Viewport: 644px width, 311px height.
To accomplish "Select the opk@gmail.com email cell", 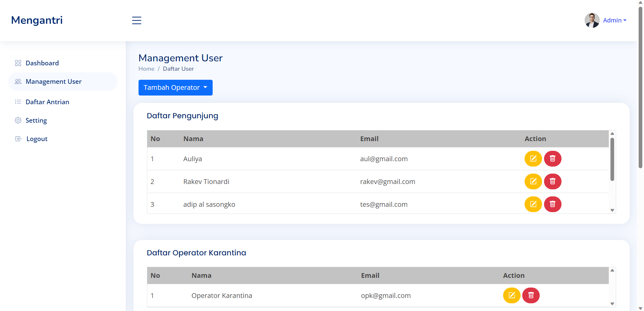I will [386, 296].
